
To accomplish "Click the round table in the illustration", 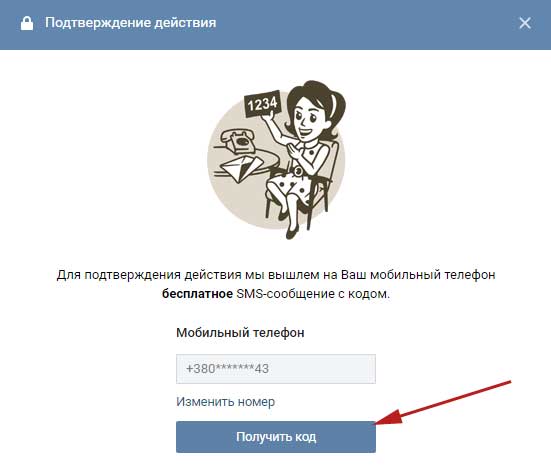I will pos(246,162).
